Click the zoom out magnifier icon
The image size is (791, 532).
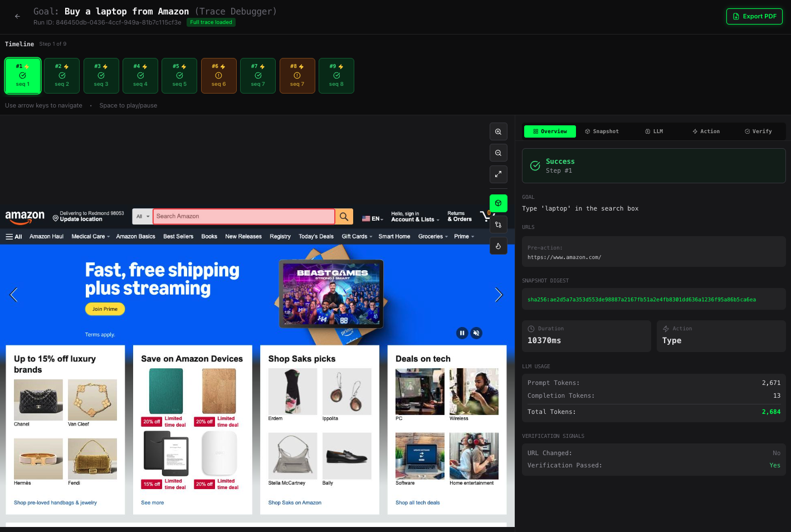click(x=498, y=153)
